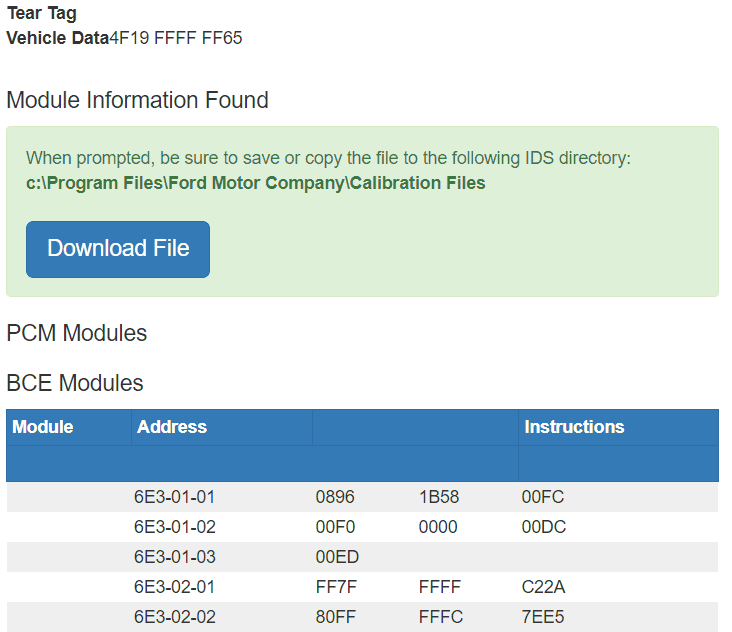Click the Vehicle Data value 4F19 FFFF FF65
Viewport: 732px width, 632px height.
176,38
